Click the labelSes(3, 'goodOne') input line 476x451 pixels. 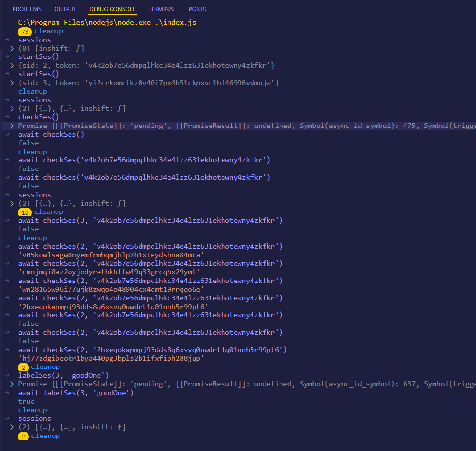point(63,376)
